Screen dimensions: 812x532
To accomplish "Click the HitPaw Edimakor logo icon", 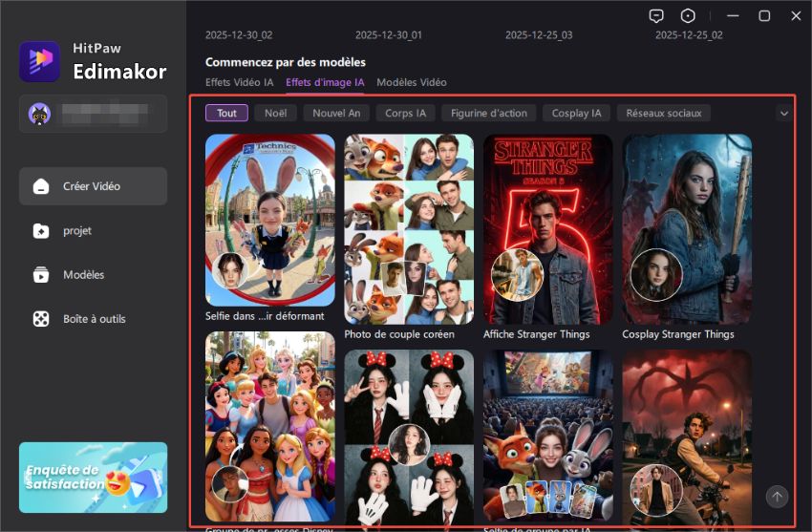I will 39,61.
